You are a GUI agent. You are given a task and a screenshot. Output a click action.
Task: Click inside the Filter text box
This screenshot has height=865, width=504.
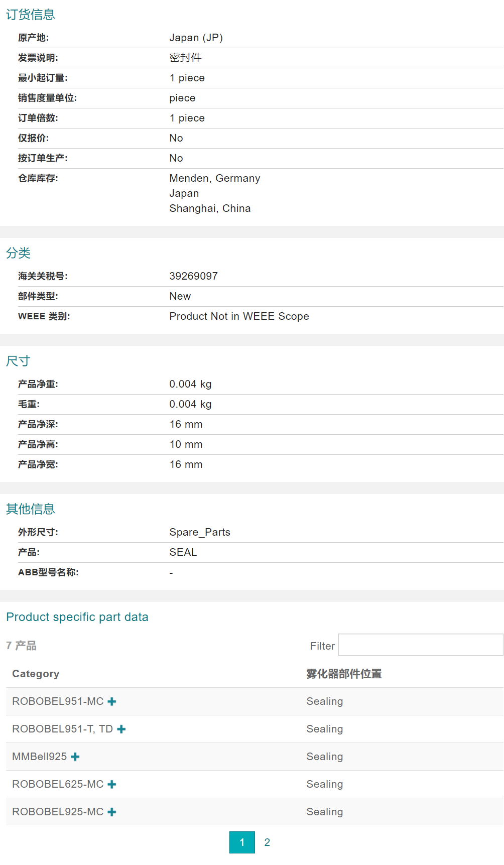(x=420, y=645)
